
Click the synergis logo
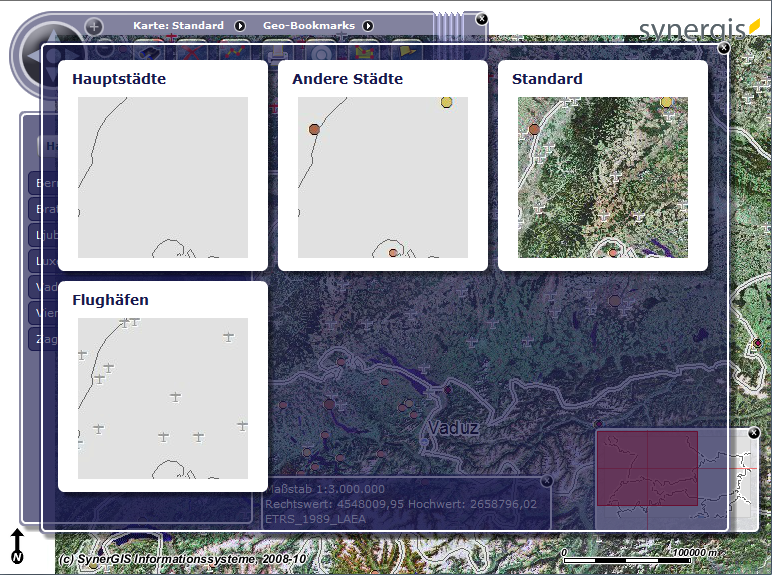pyautogui.click(x=700, y=30)
